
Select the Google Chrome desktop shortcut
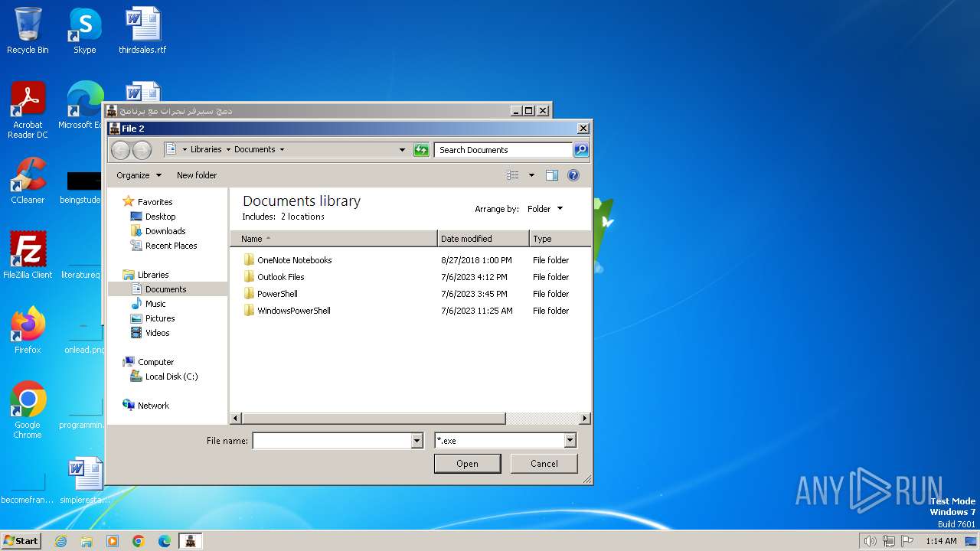pos(28,410)
